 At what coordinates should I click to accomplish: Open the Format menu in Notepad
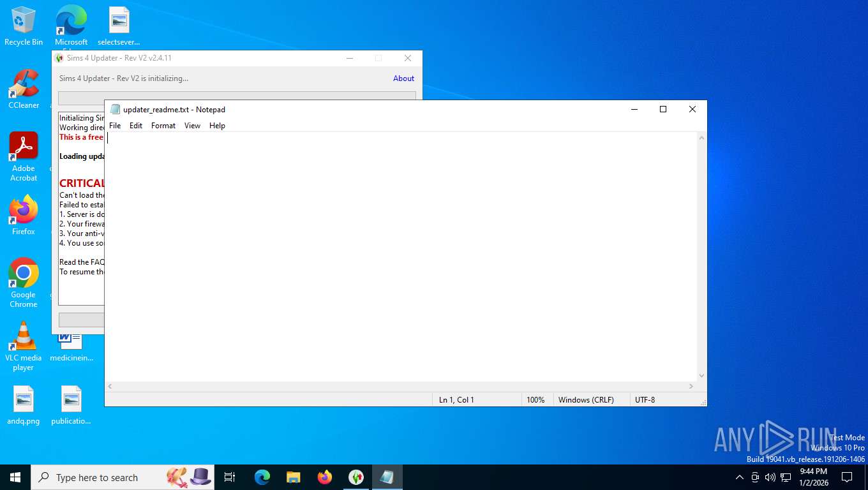tap(163, 126)
